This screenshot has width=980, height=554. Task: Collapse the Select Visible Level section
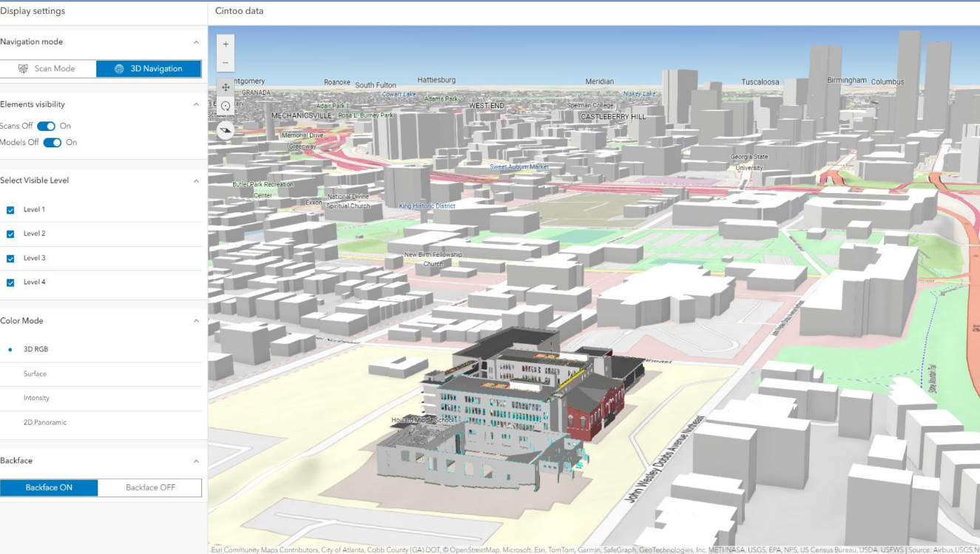196,181
